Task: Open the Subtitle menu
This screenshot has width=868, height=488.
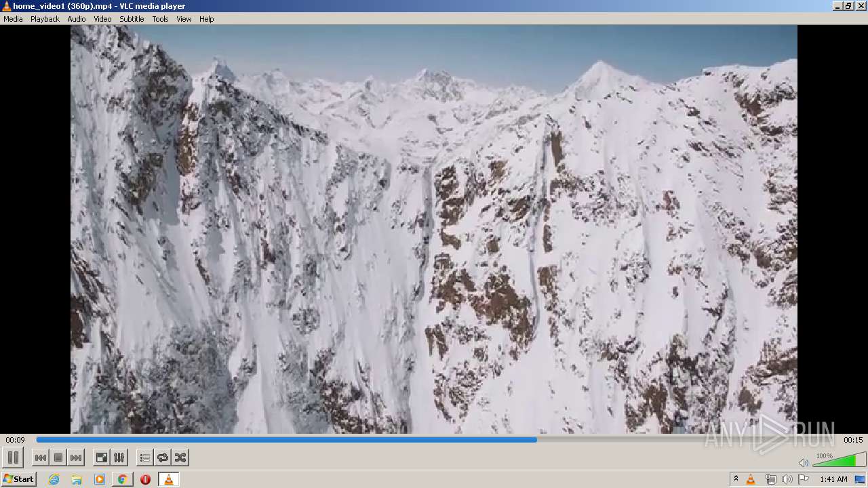Action: coord(132,19)
